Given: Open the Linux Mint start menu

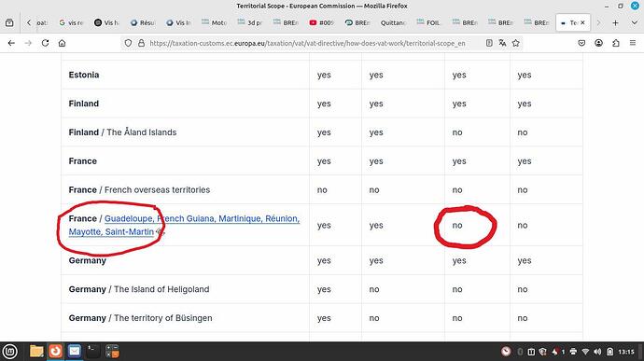Looking at the screenshot, I should [x=10, y=351].
